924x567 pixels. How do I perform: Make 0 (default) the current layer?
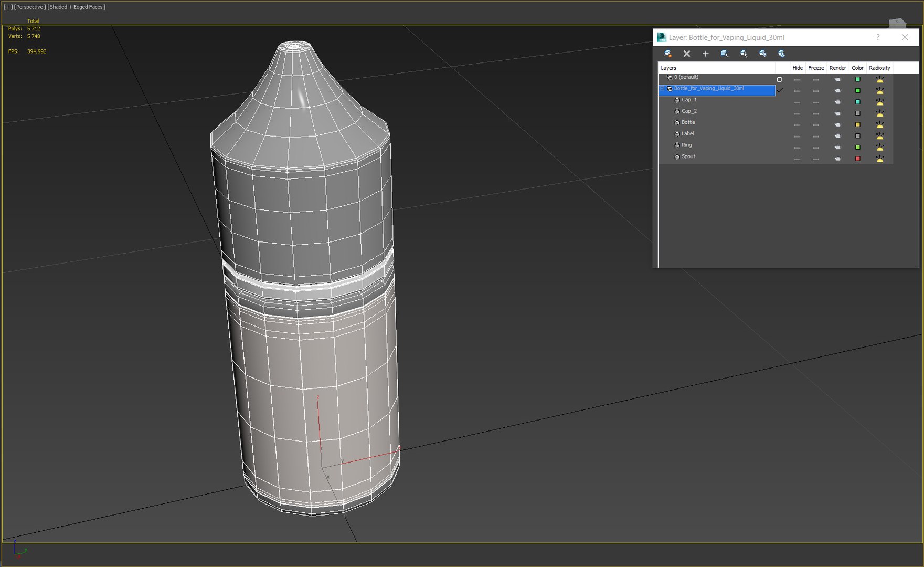779,79
